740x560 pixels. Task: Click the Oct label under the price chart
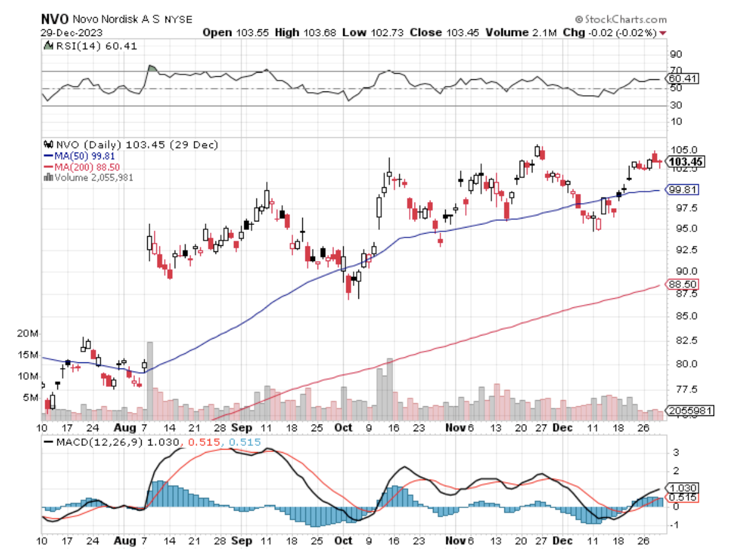(344, 428)
